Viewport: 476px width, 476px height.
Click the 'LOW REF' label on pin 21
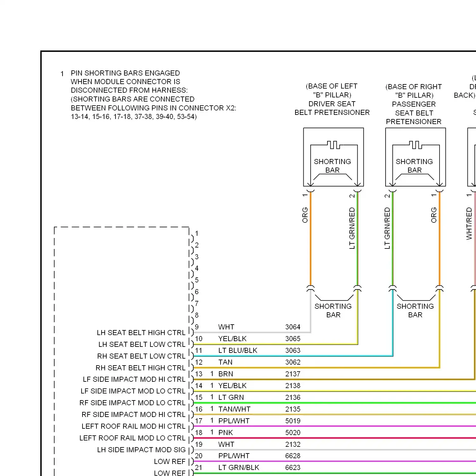[x=170, y=473]
